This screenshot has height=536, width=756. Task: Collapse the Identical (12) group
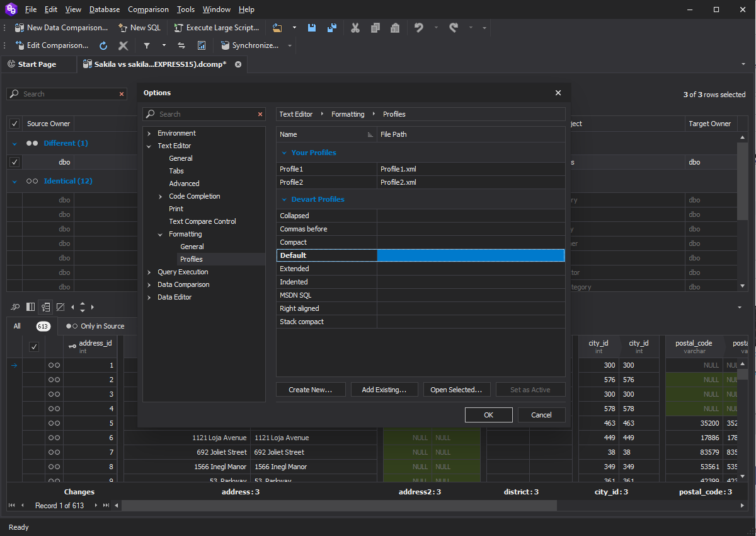coord(14,181)
